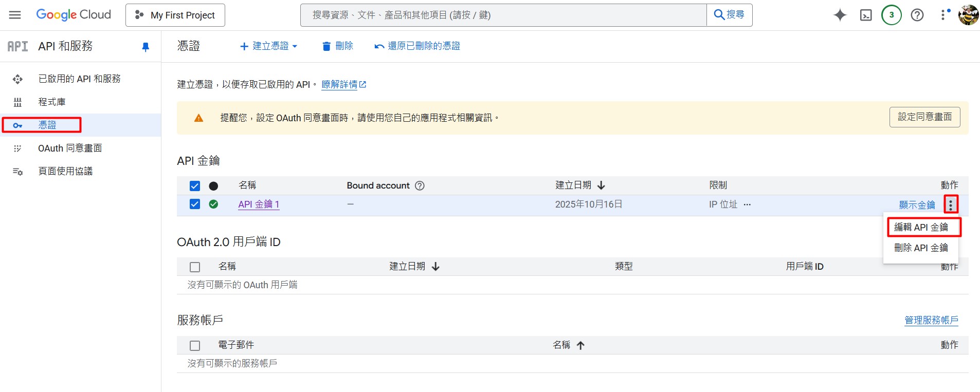Go to OAuth 同意畫面 in sidebar
980x392 pixels.
pos(70,148)
